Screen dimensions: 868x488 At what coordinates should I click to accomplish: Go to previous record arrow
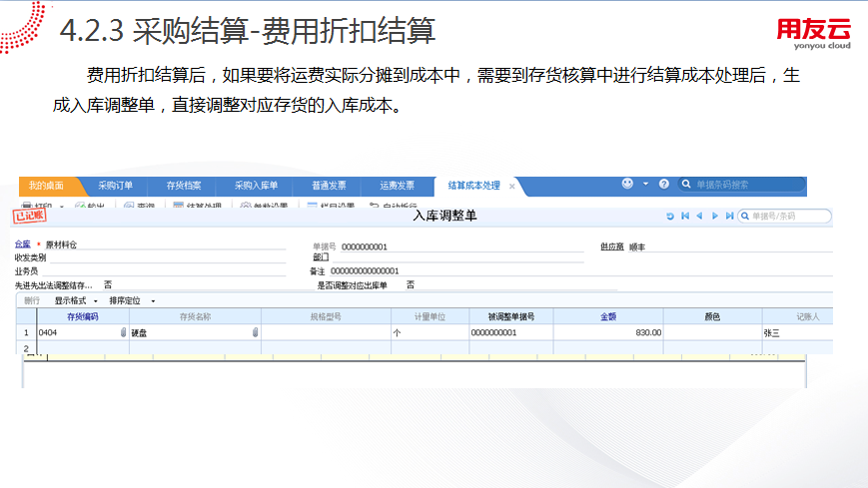tap(699, 216)
